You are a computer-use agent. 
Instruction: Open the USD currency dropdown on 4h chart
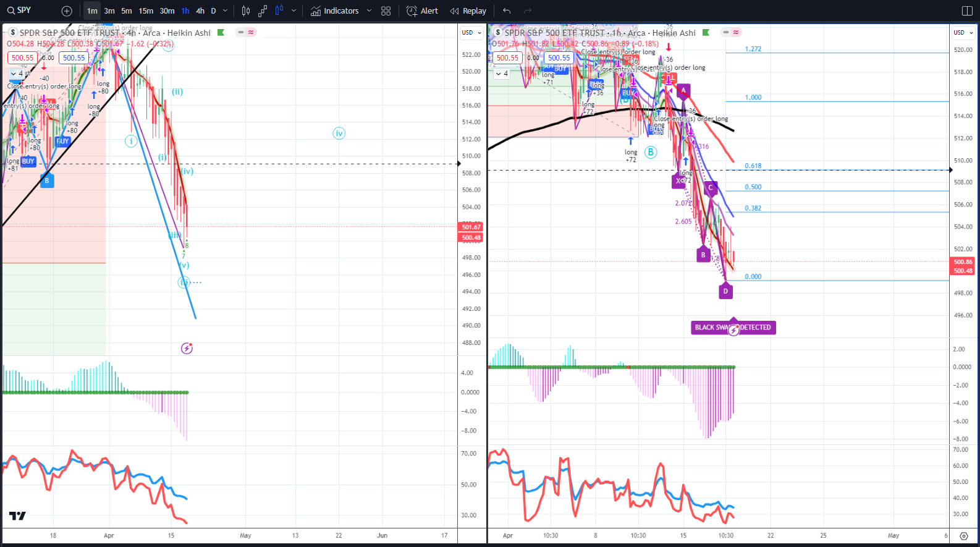click(x=471, y=33)
